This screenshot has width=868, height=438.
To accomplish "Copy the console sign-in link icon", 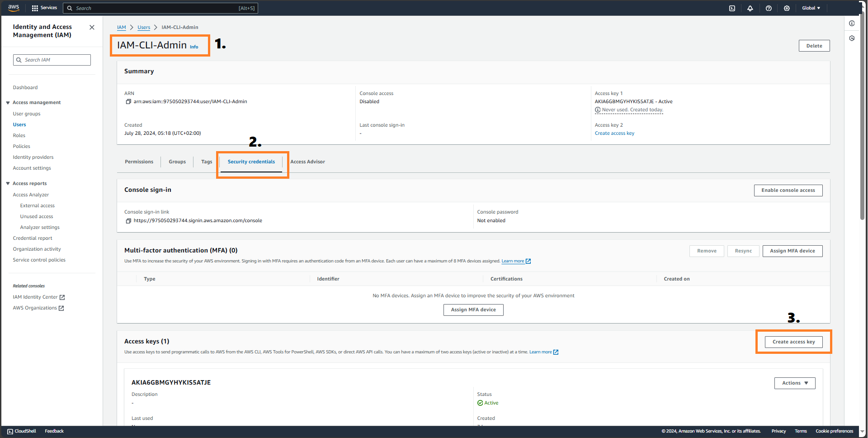I will click(x=128, y=221).
